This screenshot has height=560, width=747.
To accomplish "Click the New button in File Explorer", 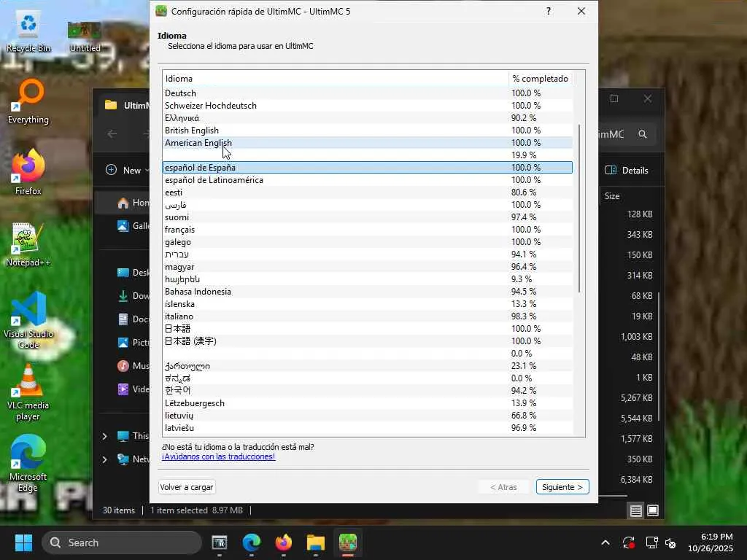I will pos(127,170).
